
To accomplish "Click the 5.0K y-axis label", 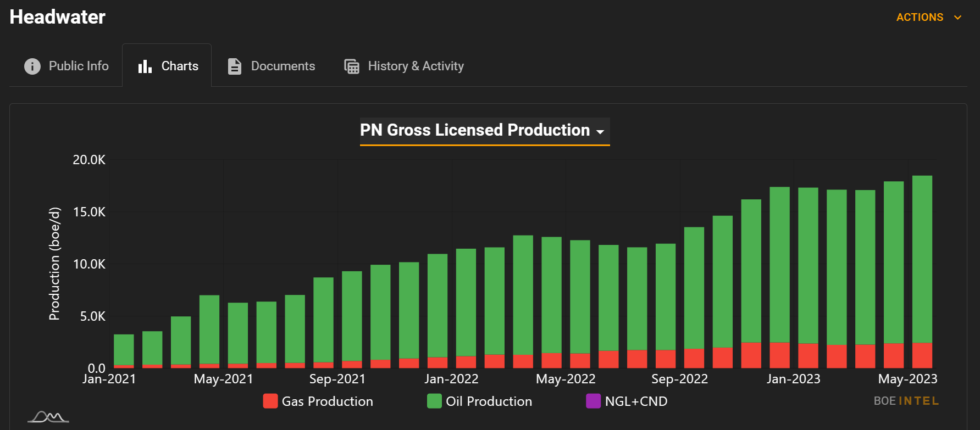I will tap(92, 316).
